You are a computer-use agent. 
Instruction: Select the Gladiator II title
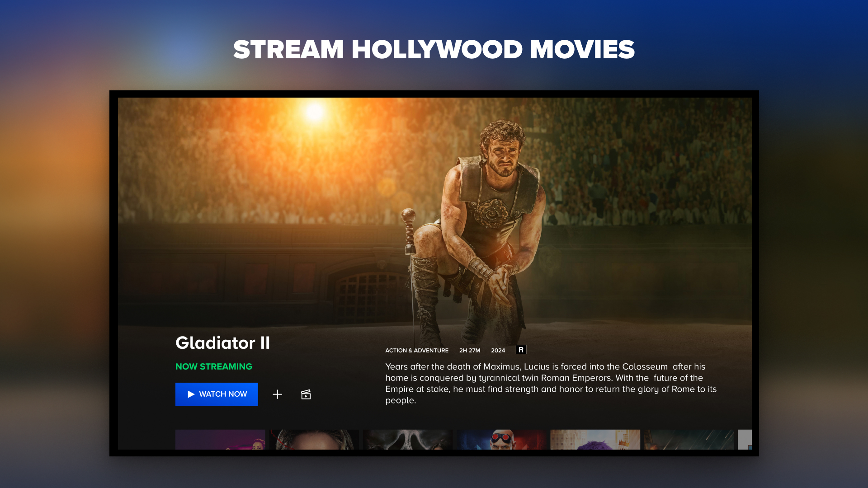click(222, 343)
